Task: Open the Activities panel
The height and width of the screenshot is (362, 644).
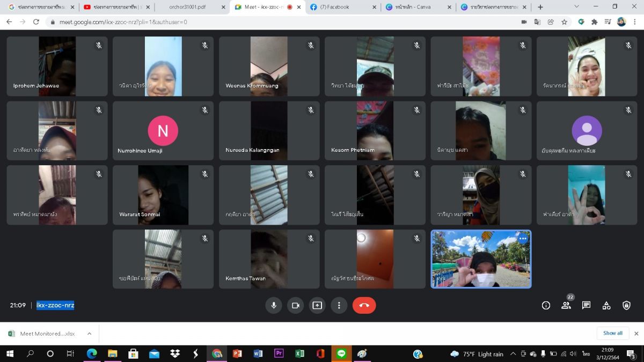Action: 606,305
